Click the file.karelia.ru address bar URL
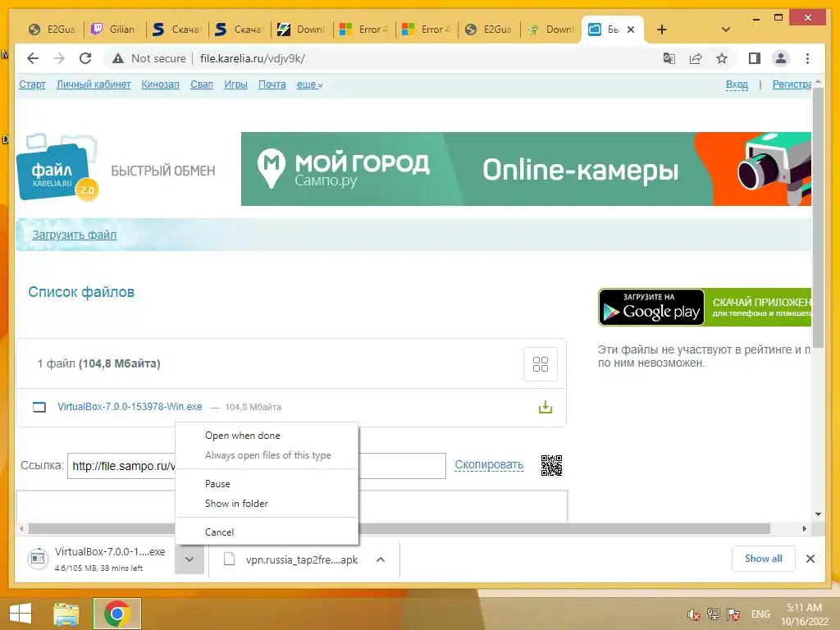 click(253, 58)
